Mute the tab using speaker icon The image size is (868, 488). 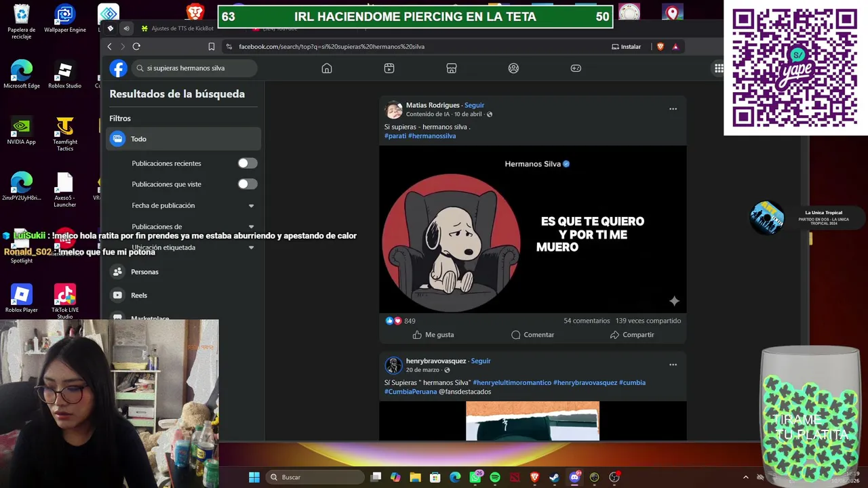click(x=126, y=28)
